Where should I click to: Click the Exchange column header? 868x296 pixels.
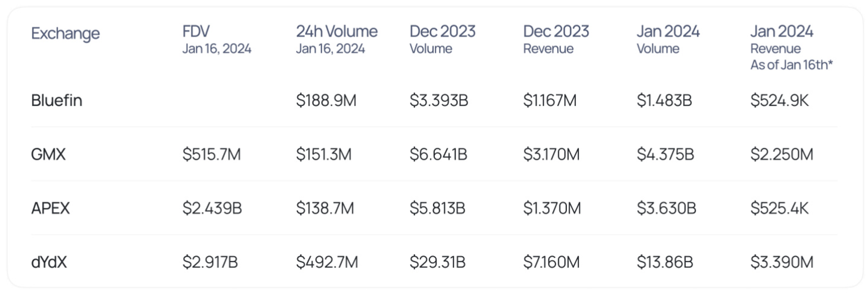(x=66, y=33)
